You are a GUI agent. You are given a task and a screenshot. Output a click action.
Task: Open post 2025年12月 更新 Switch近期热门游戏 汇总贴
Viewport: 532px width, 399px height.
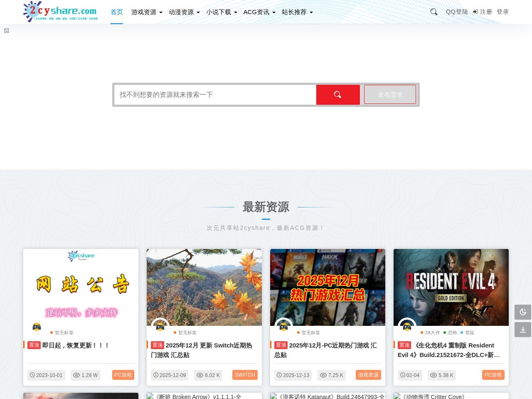tap(202, 350)
